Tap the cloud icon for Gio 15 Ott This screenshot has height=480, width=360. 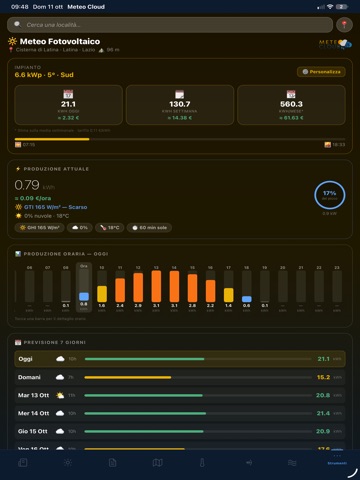[x=60, y=431]
